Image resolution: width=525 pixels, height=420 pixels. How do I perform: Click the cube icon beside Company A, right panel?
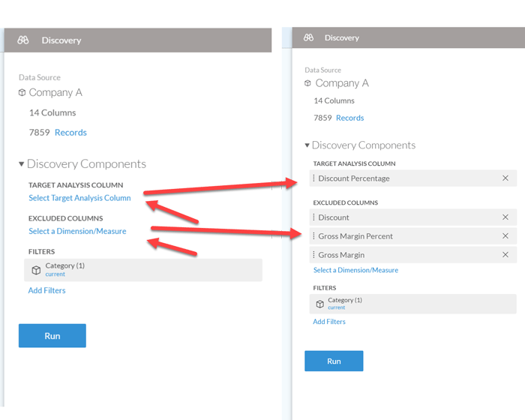[307, 83]
